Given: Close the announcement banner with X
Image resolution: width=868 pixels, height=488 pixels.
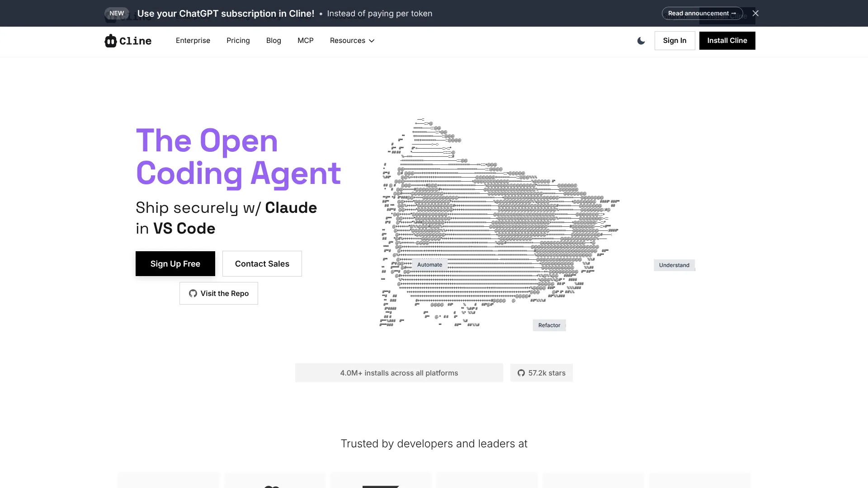Looking at the screenshot, I should click(x=755, y=13).
